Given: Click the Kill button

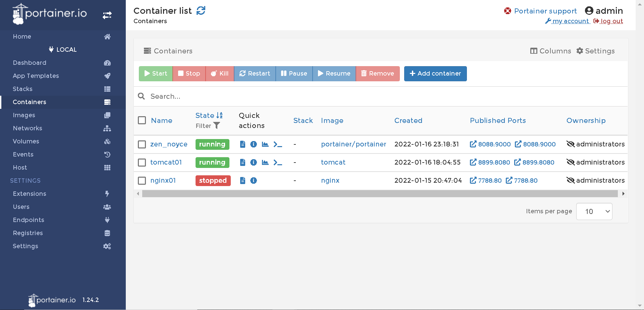Looking at the screenshot, I should pos(220,74).
